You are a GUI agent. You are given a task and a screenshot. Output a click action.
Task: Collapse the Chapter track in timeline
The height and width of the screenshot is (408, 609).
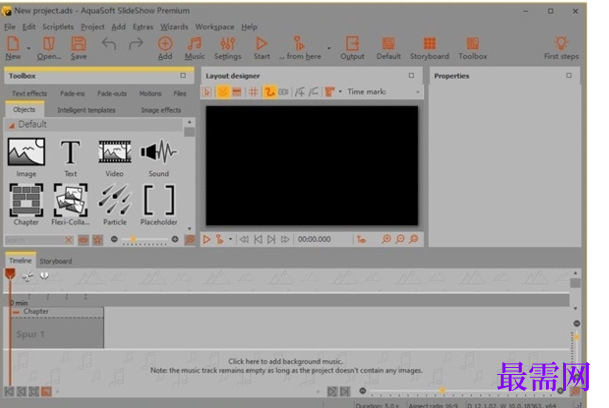click(x=16, y=312)
